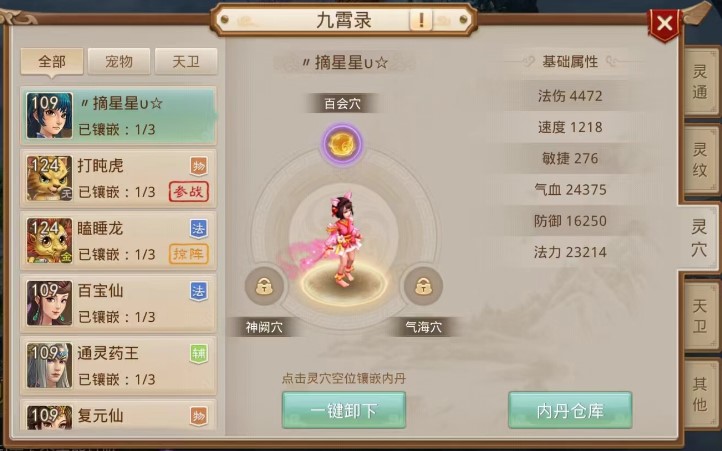The height and width of the screenshot is (451, 722).
Task: Choose 百宝仙 character entry
Action: click(x=118, y=303)
